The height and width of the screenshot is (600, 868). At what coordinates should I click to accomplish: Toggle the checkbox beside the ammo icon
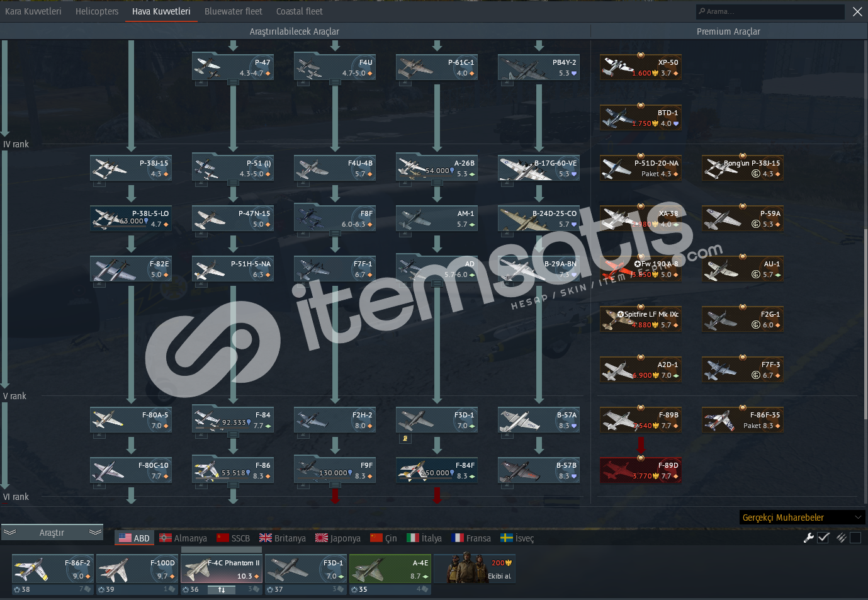[x=855, y=538]
